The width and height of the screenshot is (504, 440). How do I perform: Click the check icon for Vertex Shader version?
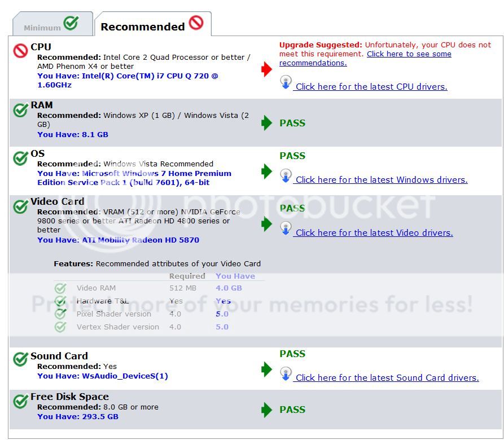click(60, 327)
